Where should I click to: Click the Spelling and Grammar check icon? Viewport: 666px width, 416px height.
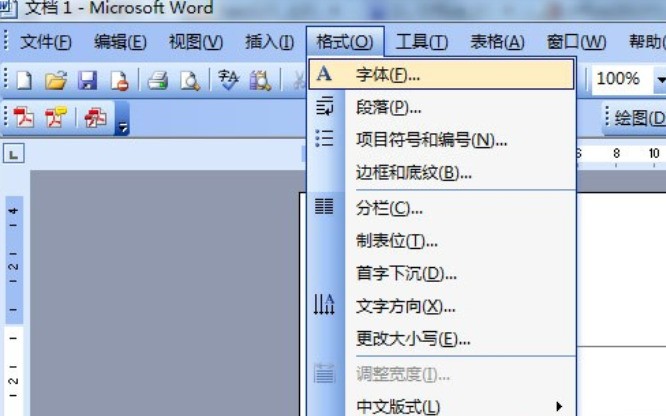click(228, 80)
